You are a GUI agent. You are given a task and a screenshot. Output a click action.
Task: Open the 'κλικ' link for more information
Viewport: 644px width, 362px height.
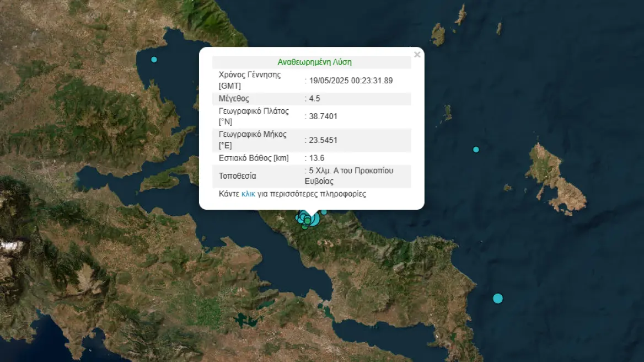pos(248,194)
